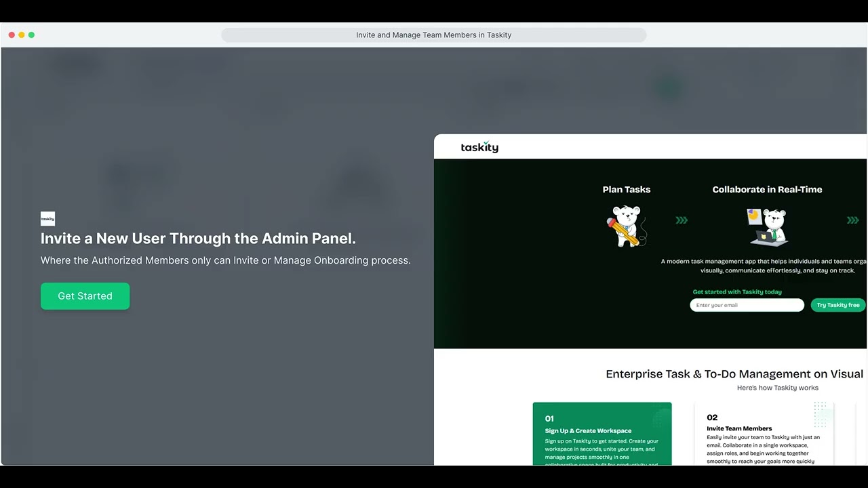This screenshot has height=488, width=868.
Task: Click the Collaborate in Real-Time heading
Action: pyautogui.click(x=767, y=190)
